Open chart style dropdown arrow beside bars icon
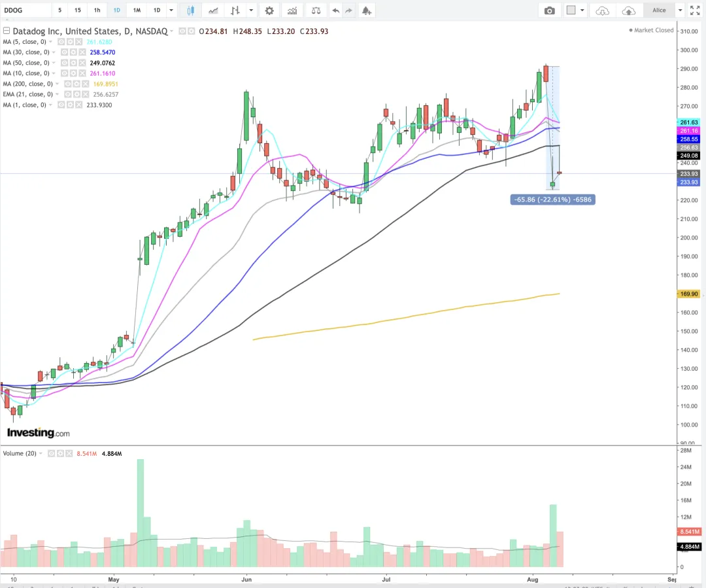 point(251,10)
